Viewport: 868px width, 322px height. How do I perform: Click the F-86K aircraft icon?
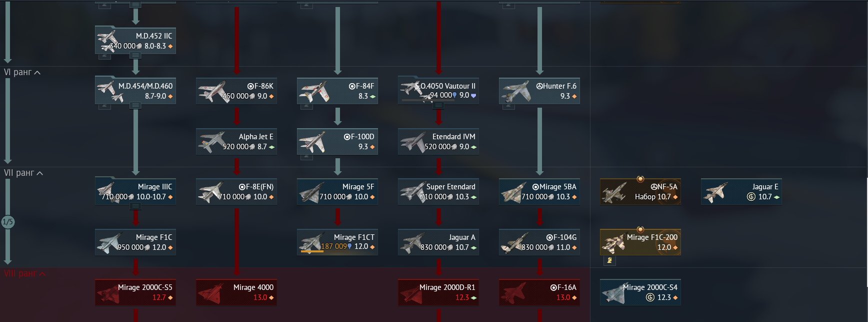pos(212,91)
